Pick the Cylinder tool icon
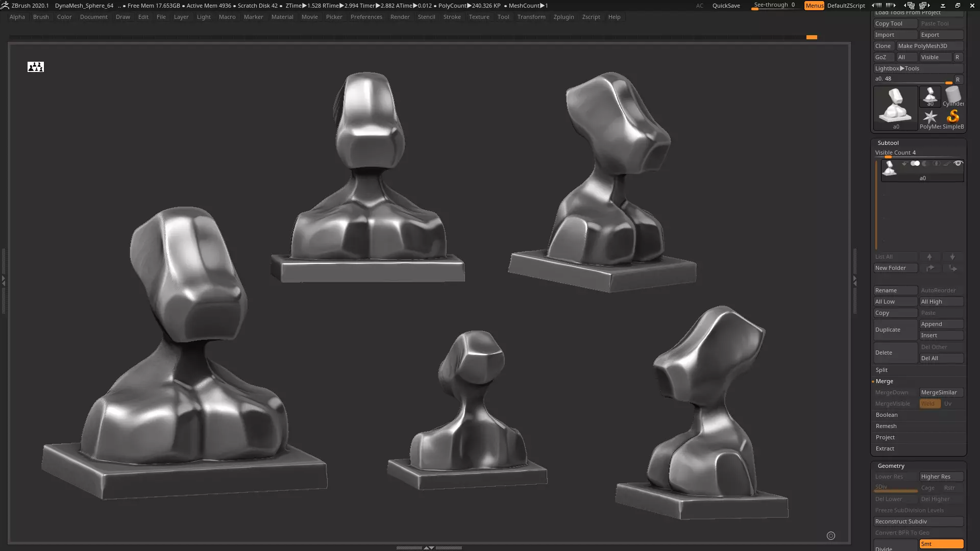Screen dimensions: 980x551 [x=952, y=96]
